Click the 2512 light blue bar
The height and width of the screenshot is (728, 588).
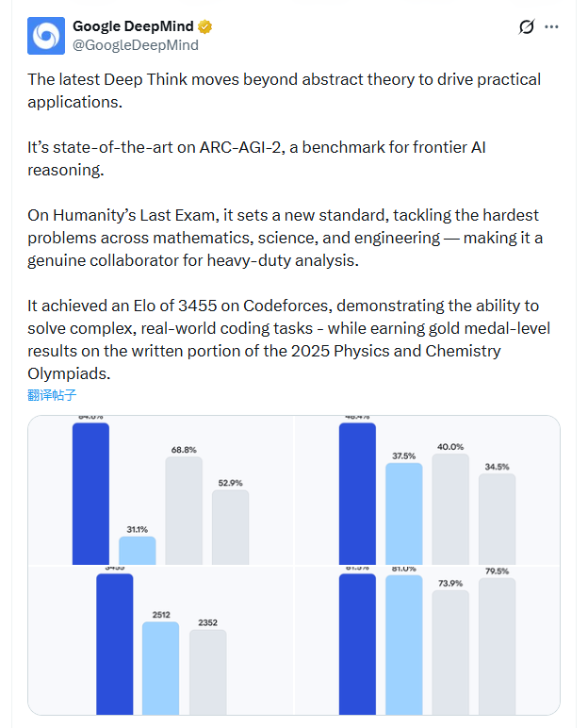(x=160, y=668)
